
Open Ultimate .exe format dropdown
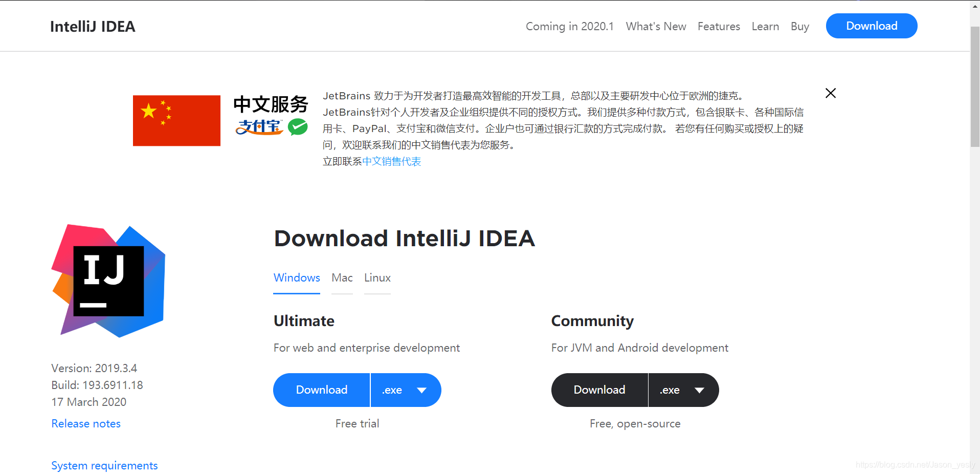[406, 390]
